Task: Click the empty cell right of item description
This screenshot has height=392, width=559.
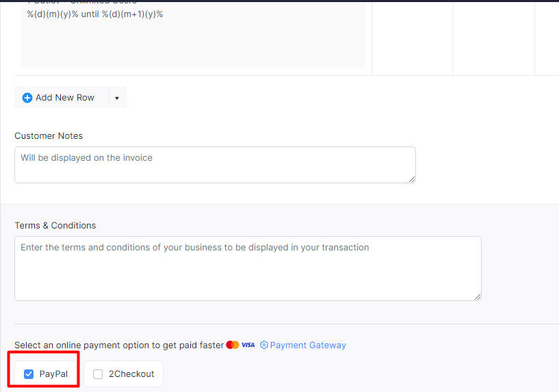Action: [x=413, y=38]
